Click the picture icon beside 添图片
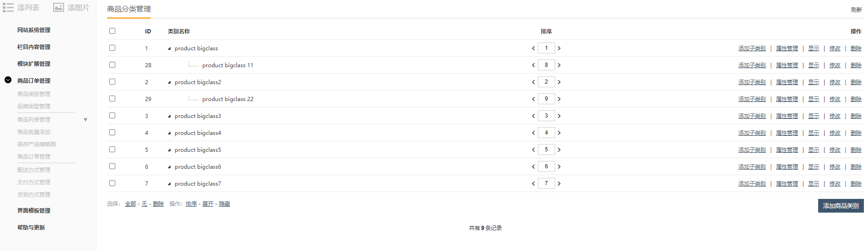Screen dimensions: 868x251 (x=59, y=7)
